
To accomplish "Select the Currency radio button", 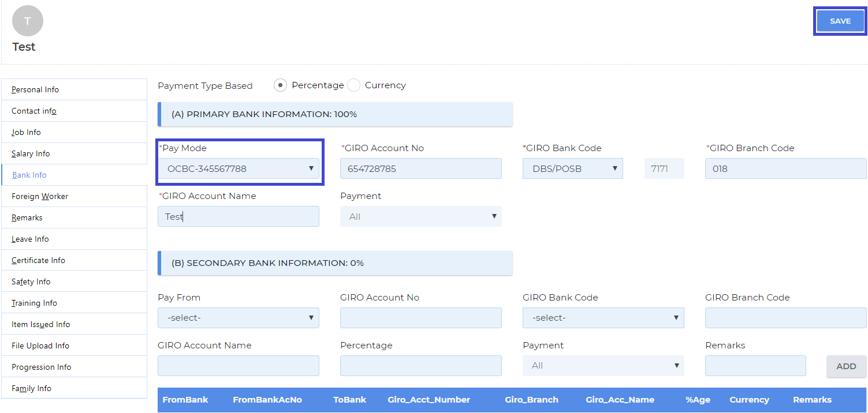I will pos(353,85).
